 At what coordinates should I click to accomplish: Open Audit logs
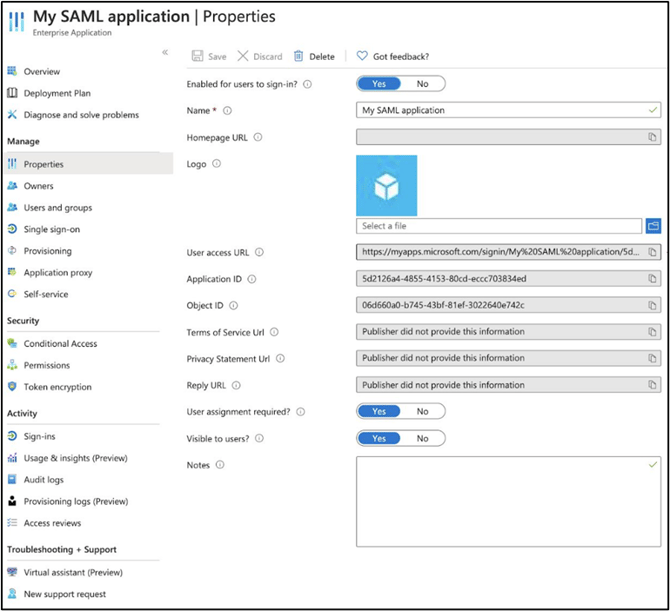click(x=43, y=480)
